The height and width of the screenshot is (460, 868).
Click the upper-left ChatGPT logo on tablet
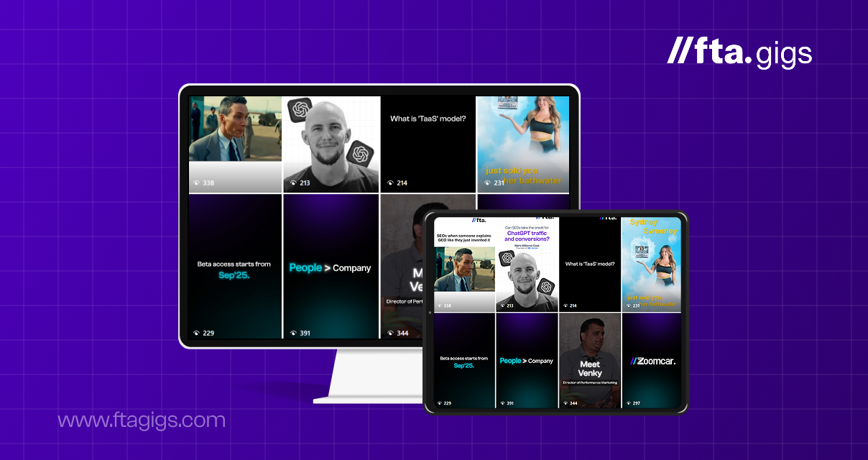coord(507,258)
